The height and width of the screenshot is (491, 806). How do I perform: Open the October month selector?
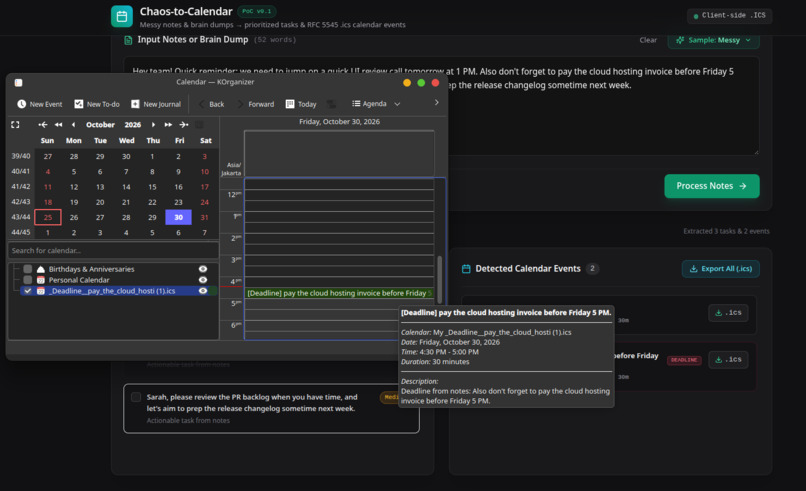(x=100, y=125)
